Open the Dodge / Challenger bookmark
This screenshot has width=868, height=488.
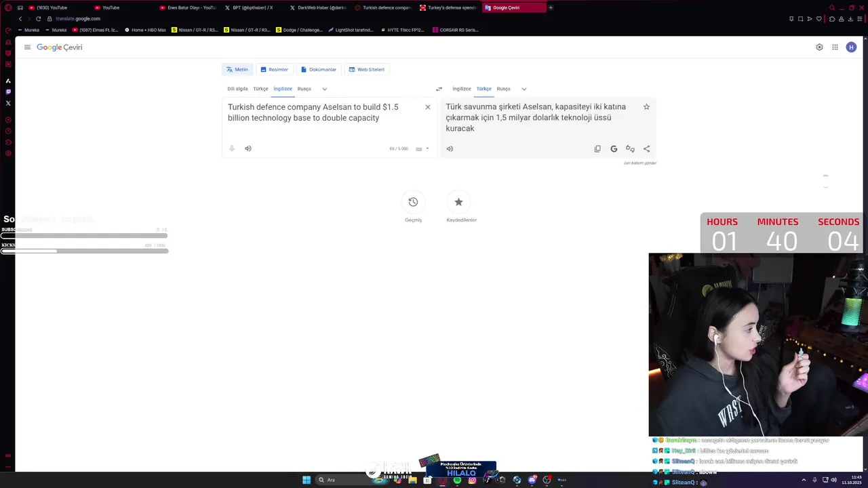pos(301,30)
